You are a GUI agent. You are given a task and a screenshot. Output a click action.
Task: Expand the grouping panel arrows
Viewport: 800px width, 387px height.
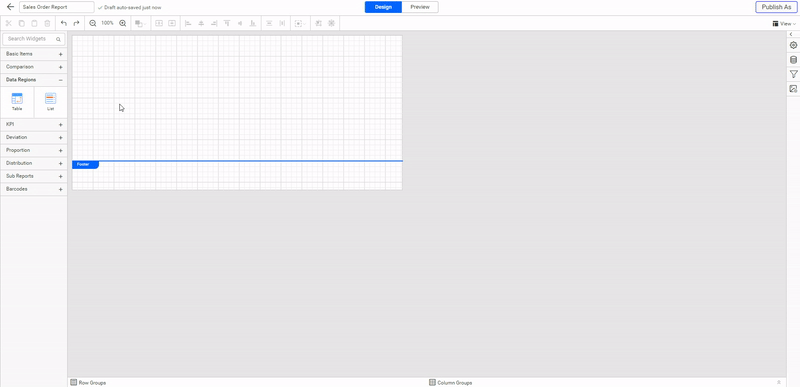tap(779, 382)
